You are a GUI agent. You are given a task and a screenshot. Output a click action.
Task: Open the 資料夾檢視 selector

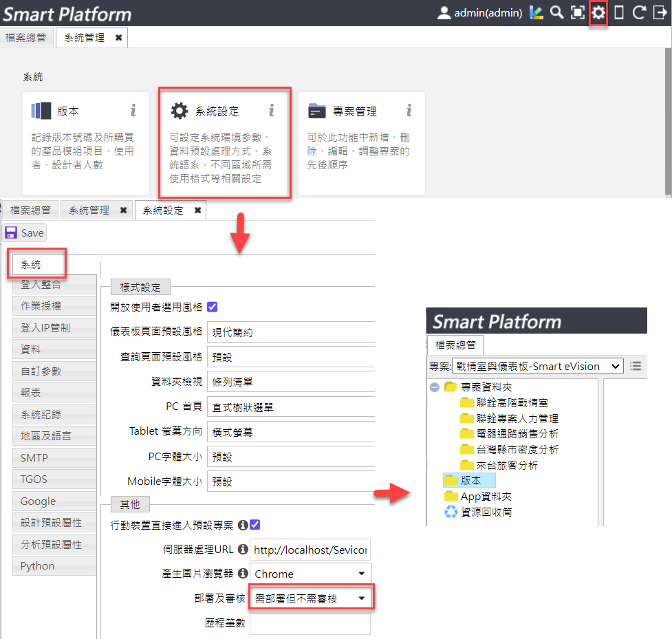tap(290, 382)
